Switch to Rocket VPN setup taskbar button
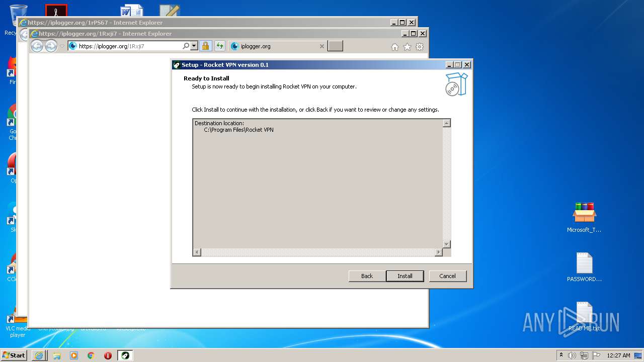This screenshot has width=644, height=362. tap(125, 355)
